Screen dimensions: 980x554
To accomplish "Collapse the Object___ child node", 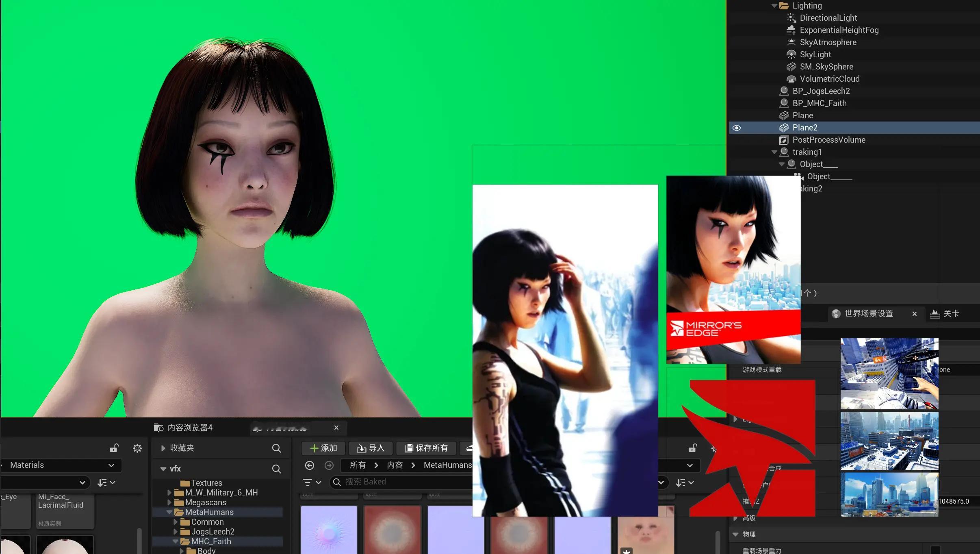I will (x=781, y=164).
